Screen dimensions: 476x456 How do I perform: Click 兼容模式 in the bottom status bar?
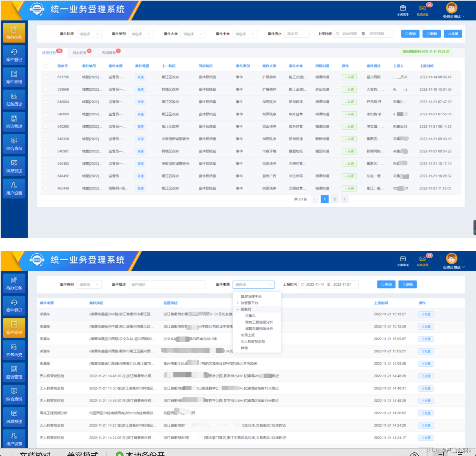[x=82, y=454]
